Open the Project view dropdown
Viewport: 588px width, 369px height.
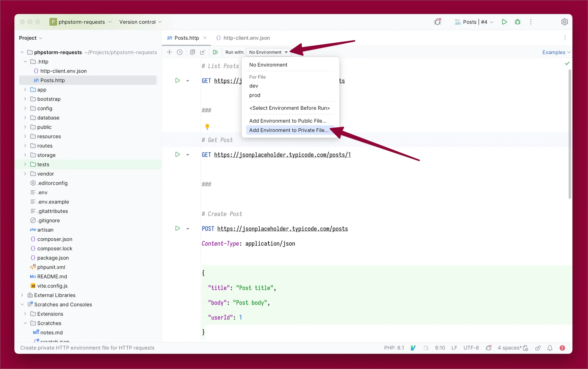pos(31,38)
